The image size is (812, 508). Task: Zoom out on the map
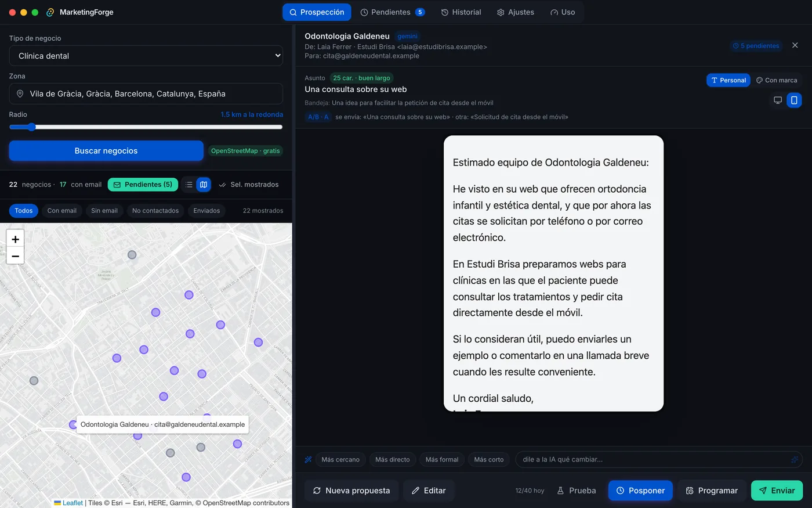tap(15, 255)
